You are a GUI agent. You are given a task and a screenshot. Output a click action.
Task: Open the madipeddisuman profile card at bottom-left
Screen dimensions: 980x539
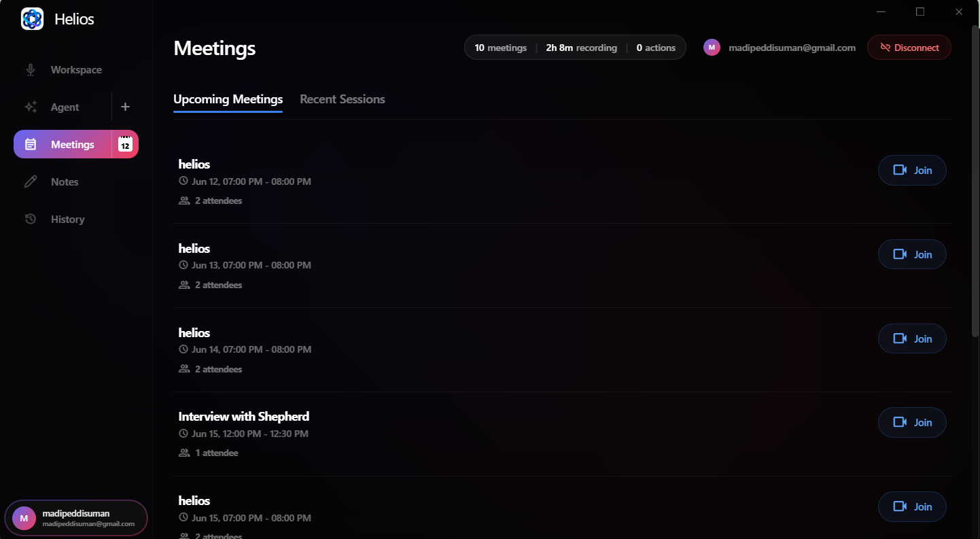click(x=76, y=518)
